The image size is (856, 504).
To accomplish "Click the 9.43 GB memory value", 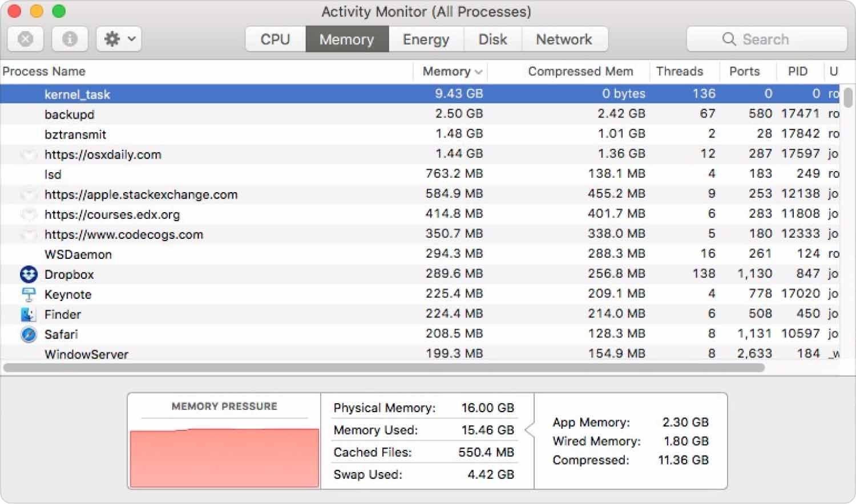I will tap(459, 94).
